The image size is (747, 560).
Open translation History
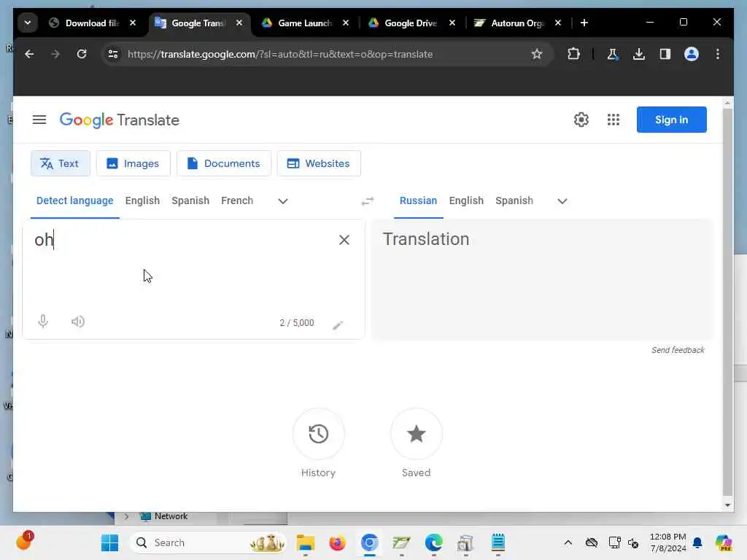318,434
